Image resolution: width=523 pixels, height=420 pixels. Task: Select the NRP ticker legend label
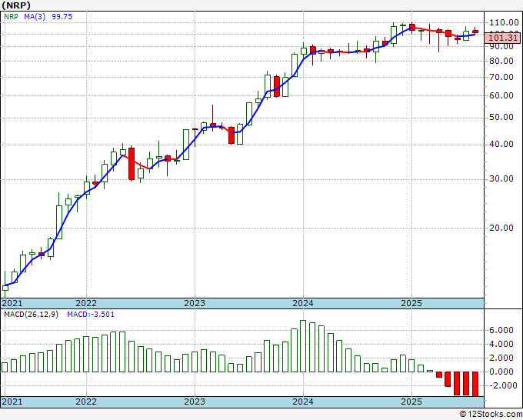[11, 17]
